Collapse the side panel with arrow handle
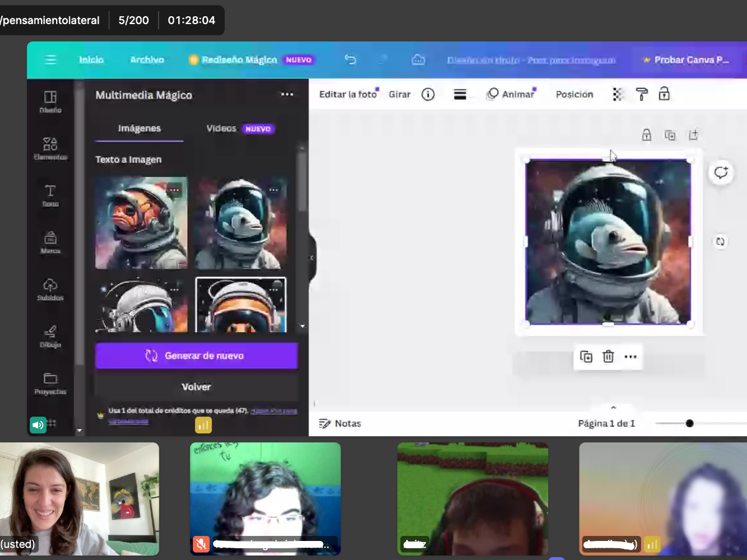The width and height of the screenshot is (747, 560). tap(312, 258)
